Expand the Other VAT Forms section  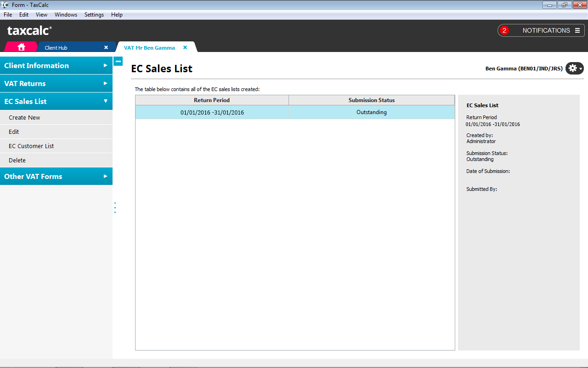pos(56,176)
